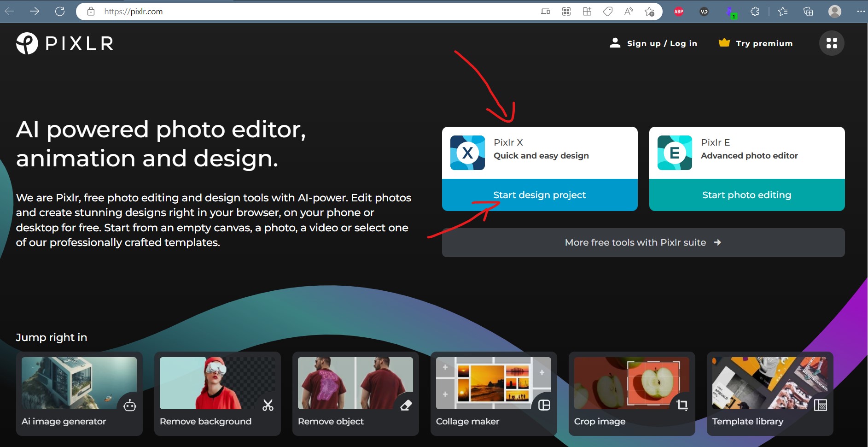Click the read aloud icon in address bar
This screenshot has width=868, height=447.
[x=629, y=12]
